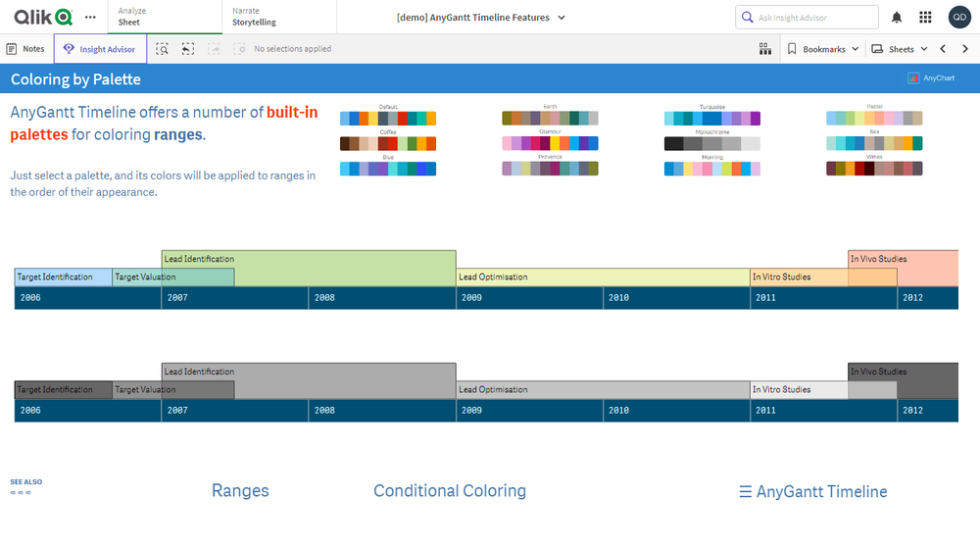Image resolution: width=980 pixels, height=551 pixels.
Task: Expand the Sheets dropdown
Action: pyautogui.click(x=900, y=49)
